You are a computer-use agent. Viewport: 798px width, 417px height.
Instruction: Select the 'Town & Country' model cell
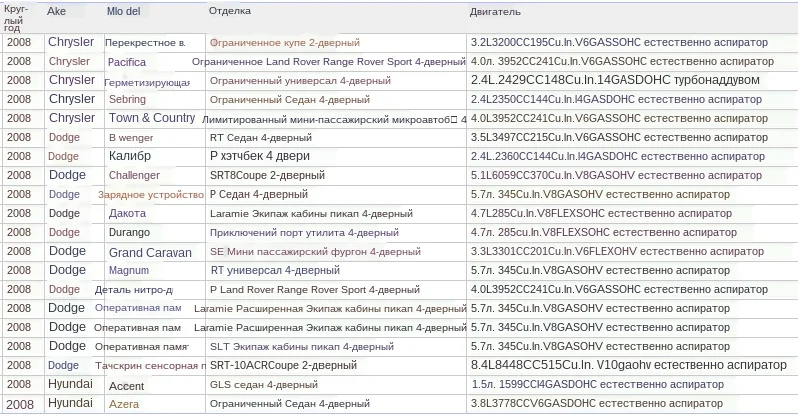tap(152, 118)
